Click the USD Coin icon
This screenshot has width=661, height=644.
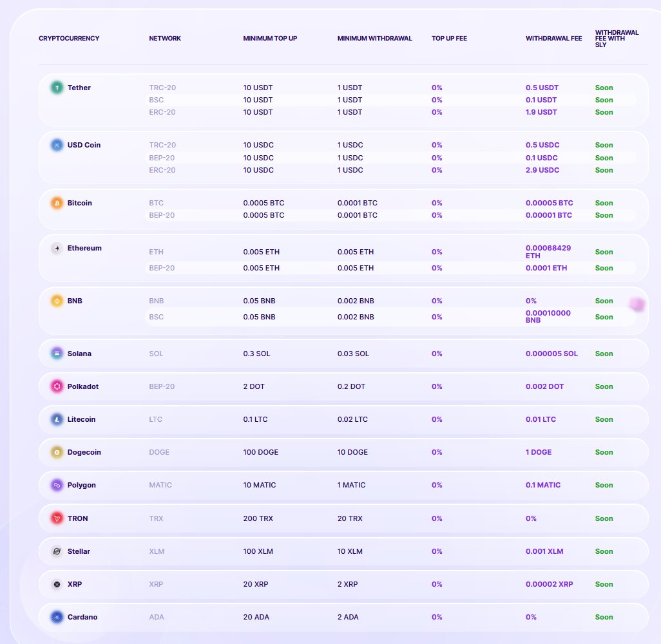57,145
